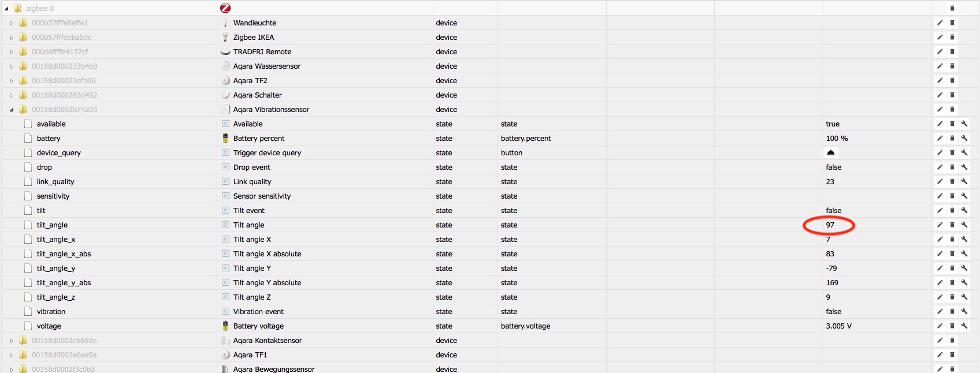This screenshot has height=373, width=980.
Task: Click the drop event false value
Action: pyautogui.click(x=833, y=167)
